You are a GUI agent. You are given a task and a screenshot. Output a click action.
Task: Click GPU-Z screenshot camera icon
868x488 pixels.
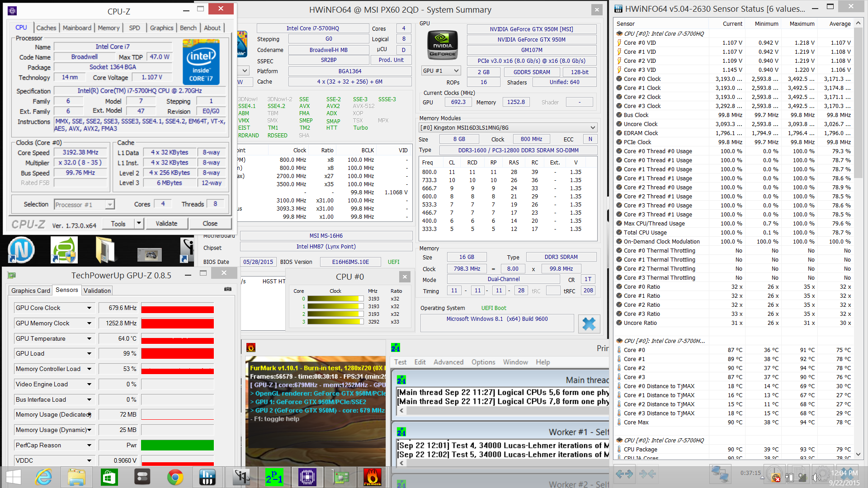(x=228, y=289)
